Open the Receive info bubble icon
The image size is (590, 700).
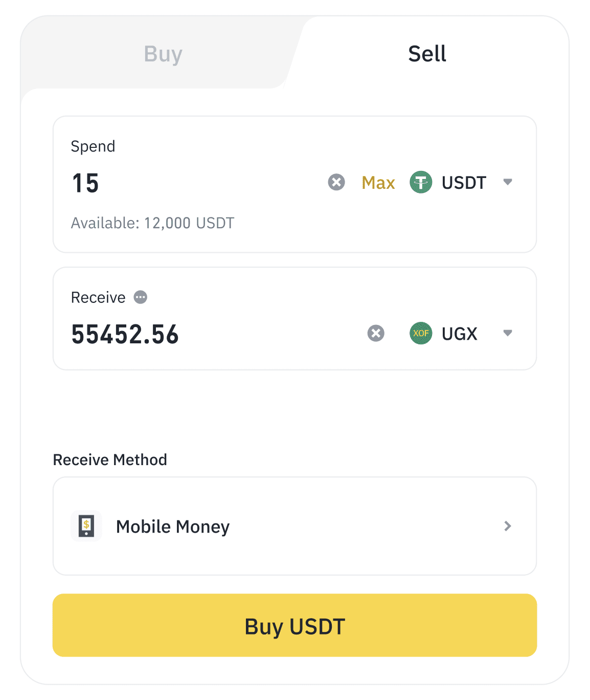pos(141,297)
